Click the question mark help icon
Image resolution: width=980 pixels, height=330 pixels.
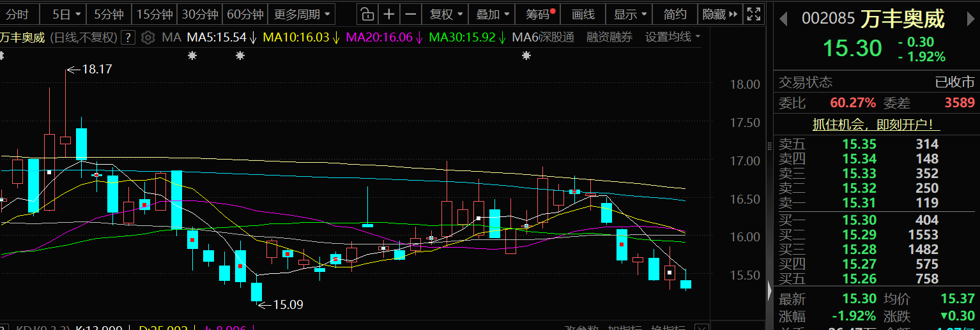click(x=128, y=38)
